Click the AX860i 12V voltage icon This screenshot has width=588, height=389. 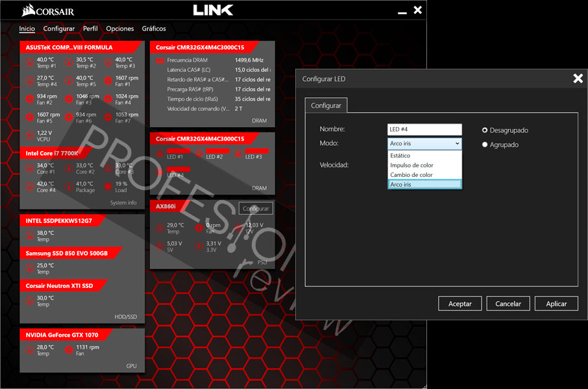tap(238, 228)
